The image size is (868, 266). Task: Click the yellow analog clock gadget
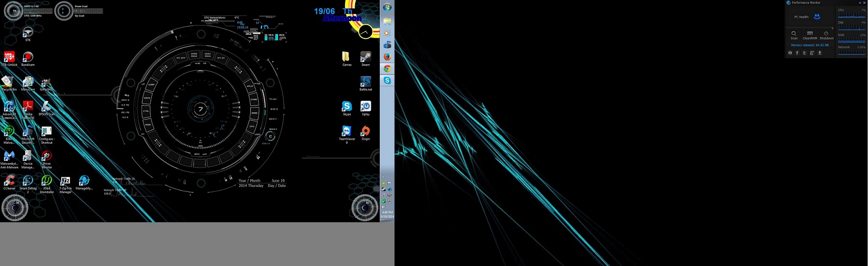tap(365, 32)
